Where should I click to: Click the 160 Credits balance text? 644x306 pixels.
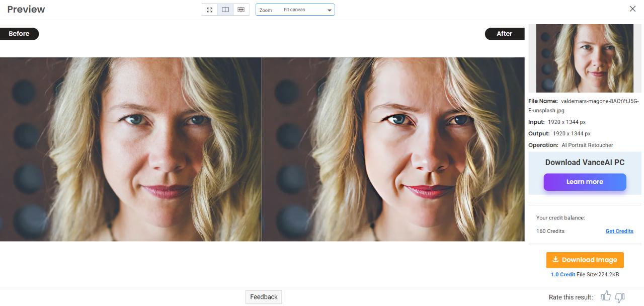(x=550, y=231)
